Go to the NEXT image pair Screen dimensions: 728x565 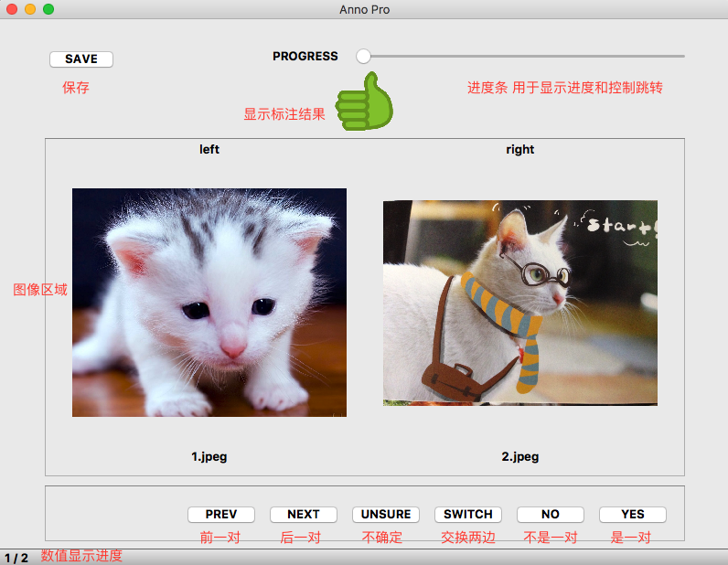point(303,515)
